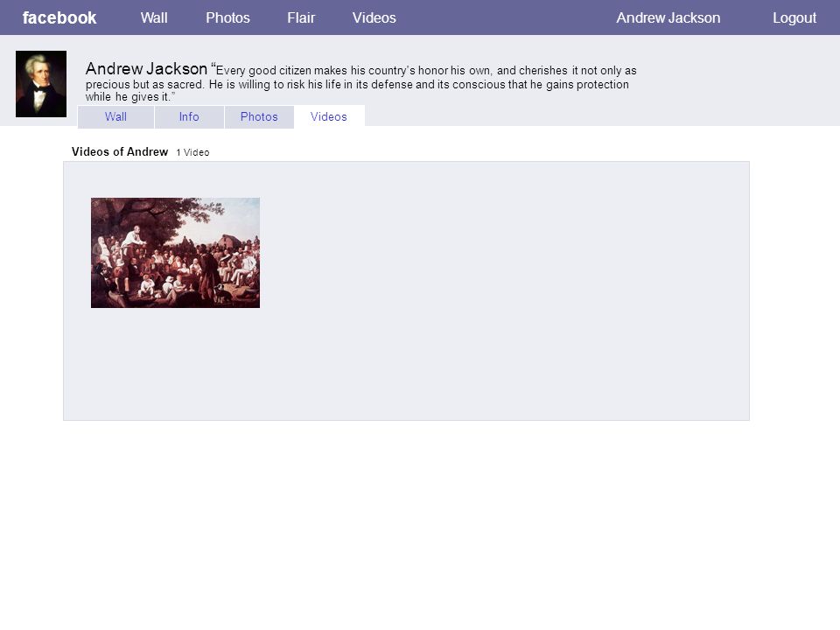Switch to the Info profile tab
The height and width of the screenshot is (630, 840).
[x=189, y=116]
